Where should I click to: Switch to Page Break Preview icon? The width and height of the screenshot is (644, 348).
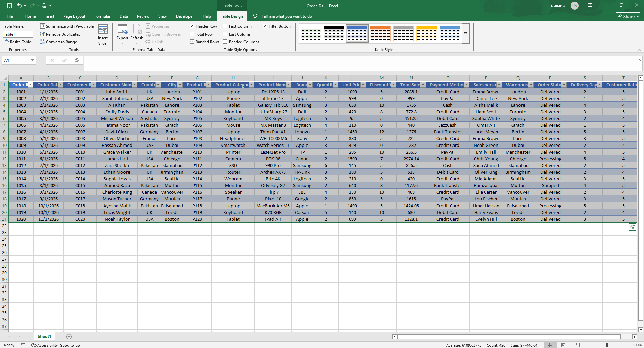[577, 345]
